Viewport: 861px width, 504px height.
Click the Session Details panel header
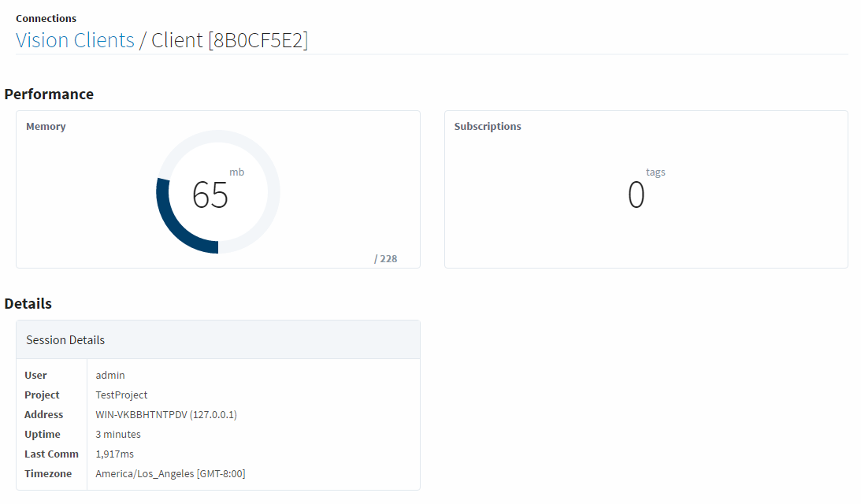65,339
